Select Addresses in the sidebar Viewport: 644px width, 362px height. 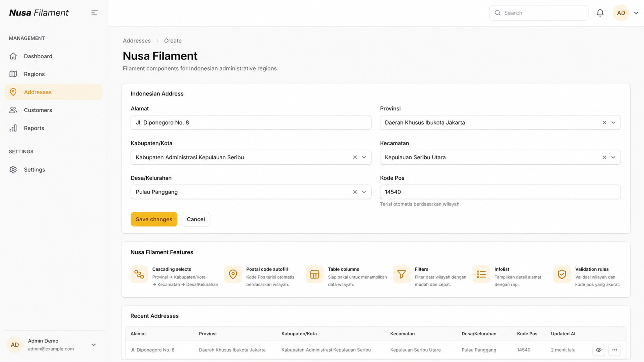click(x=54, y=92)
